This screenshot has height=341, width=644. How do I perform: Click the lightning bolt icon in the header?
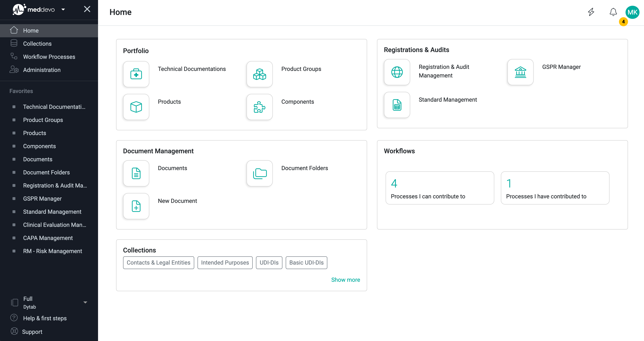tap(591, 12)
